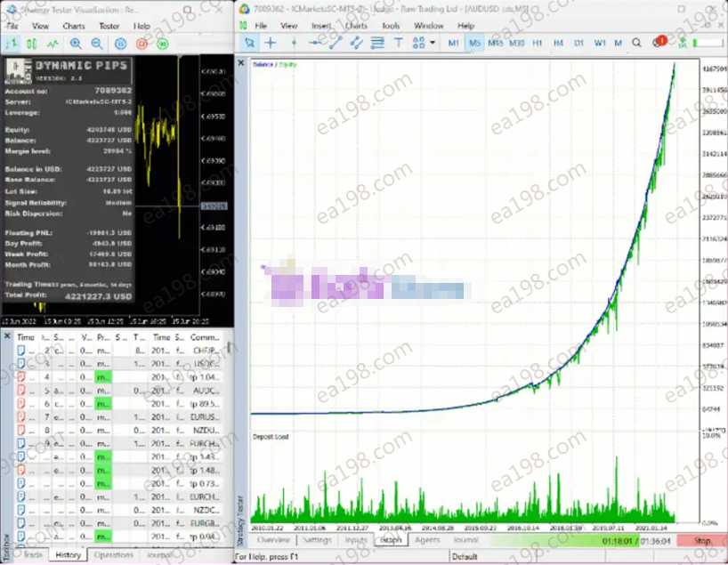Toggle the M1 timeframe button
The height and width of the screenshot is (565, 728).
[454, 43]
